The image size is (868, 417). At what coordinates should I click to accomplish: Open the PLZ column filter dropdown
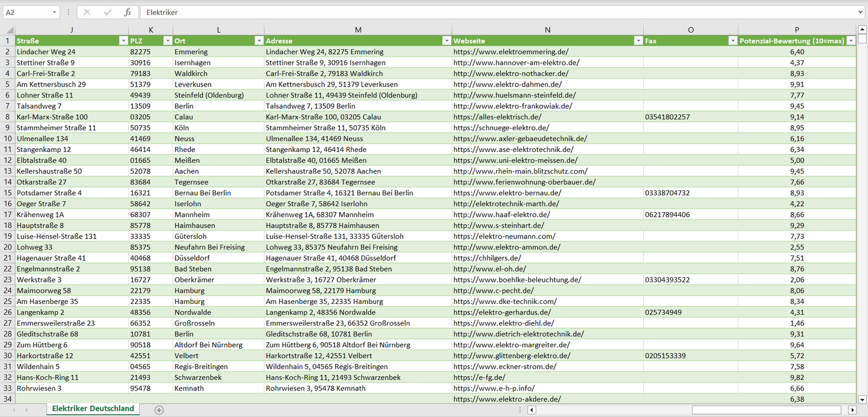coord(167,41)
